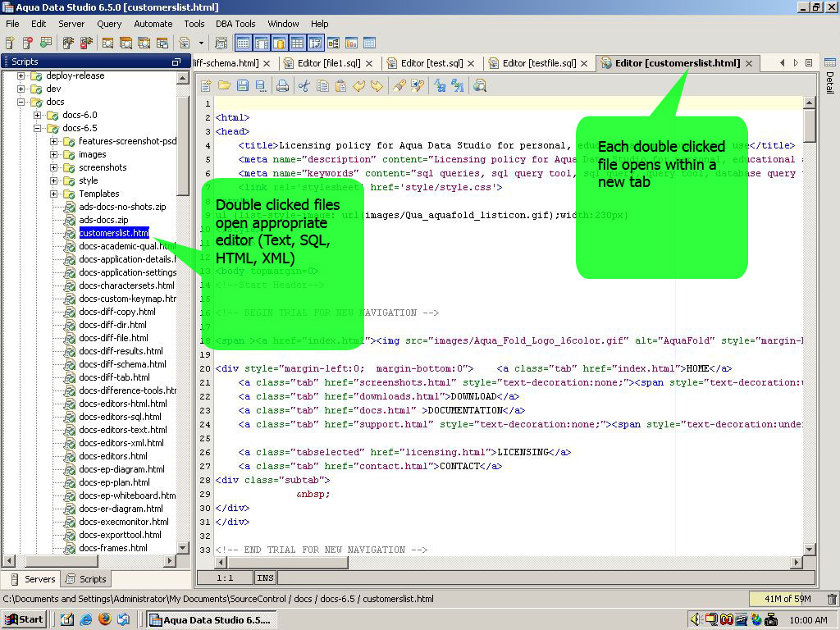Switch to the Servers tab

pos(34,579)
